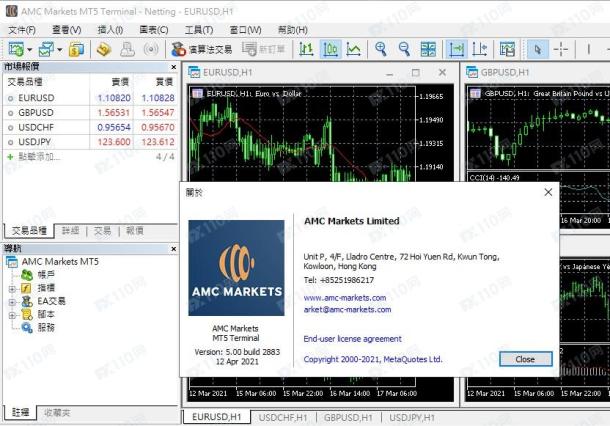This screenshot has width=610, height=426.
Task: Click the 服務 services gear icon
Action: (27, 328)
